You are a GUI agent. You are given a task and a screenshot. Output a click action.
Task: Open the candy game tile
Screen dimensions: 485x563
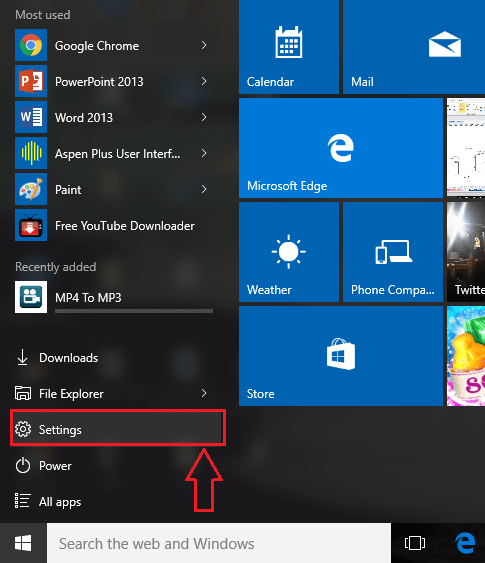point(466,356)
